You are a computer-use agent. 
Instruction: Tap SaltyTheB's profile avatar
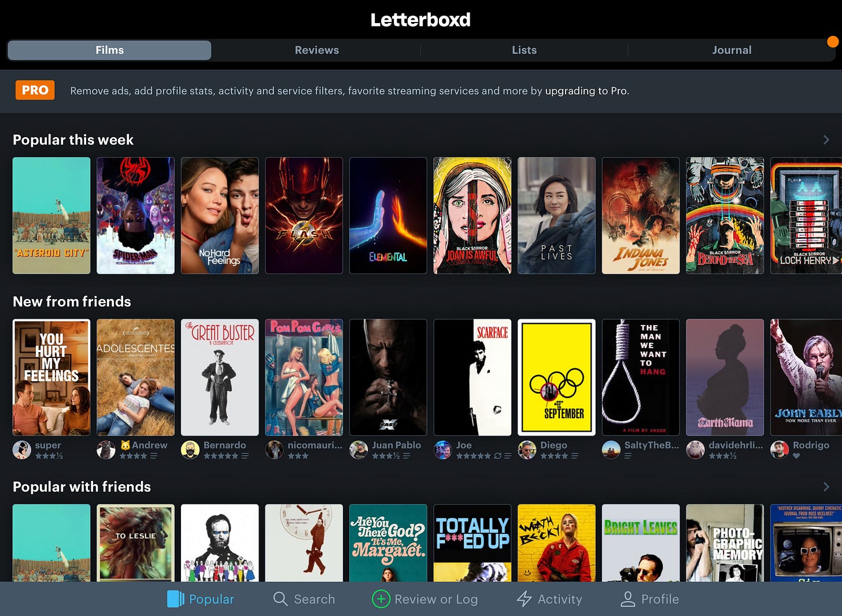pos(611,450)
